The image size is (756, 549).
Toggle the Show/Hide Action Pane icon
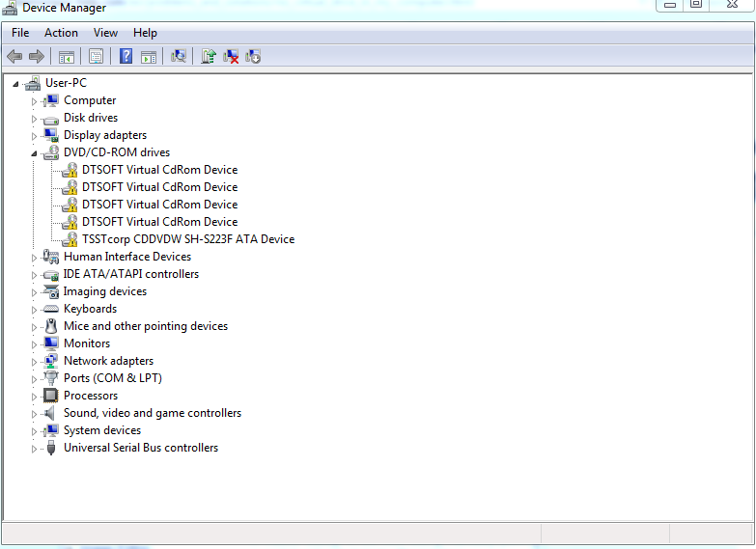click(x=149, y=57)
